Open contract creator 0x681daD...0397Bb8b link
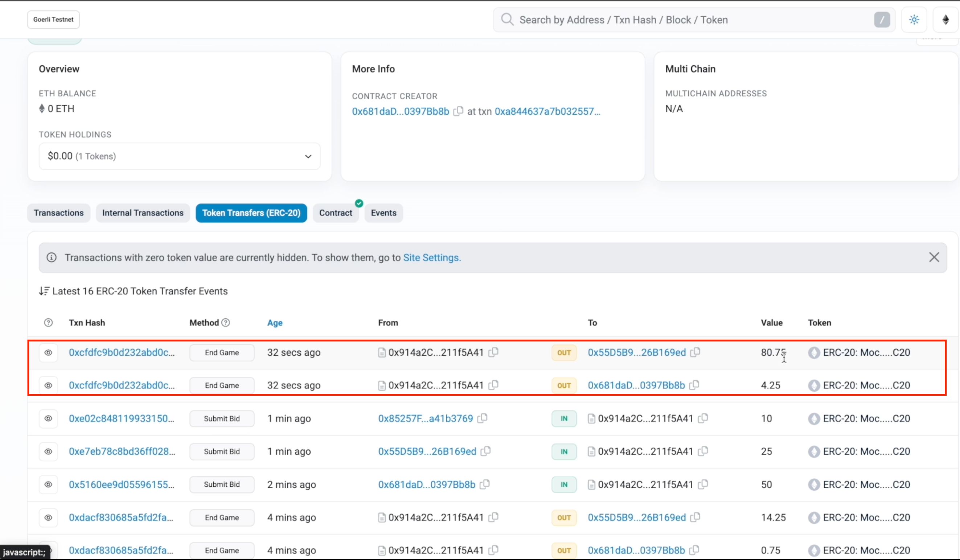The image size is (960, 560). tap(401, 111)
